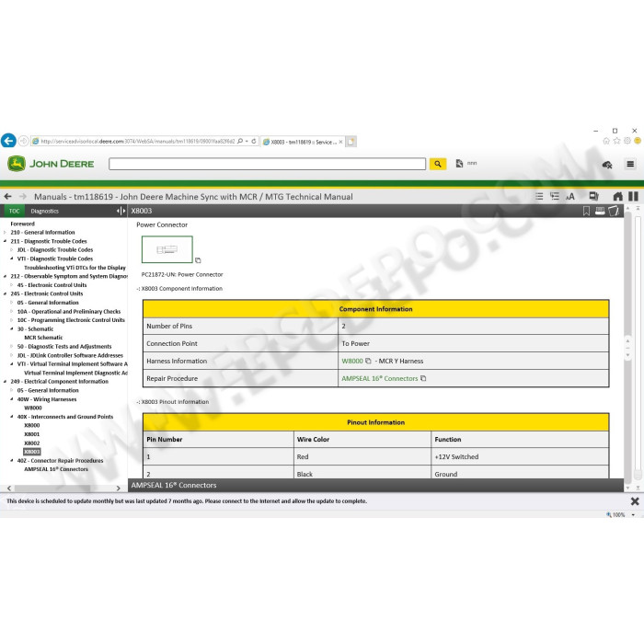Change text size with the A icon
The height and width of the screenshot is (644, 644).
click(570, 197)
